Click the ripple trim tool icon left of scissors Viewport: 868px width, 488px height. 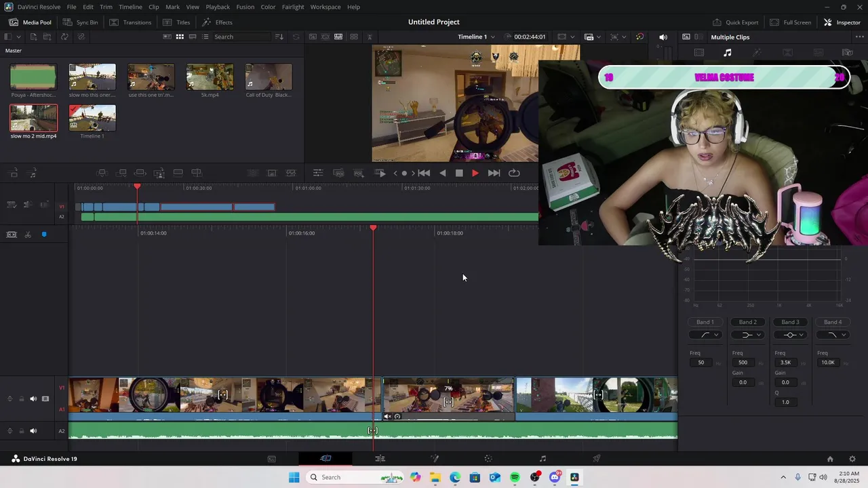click(x=12, y=235)
